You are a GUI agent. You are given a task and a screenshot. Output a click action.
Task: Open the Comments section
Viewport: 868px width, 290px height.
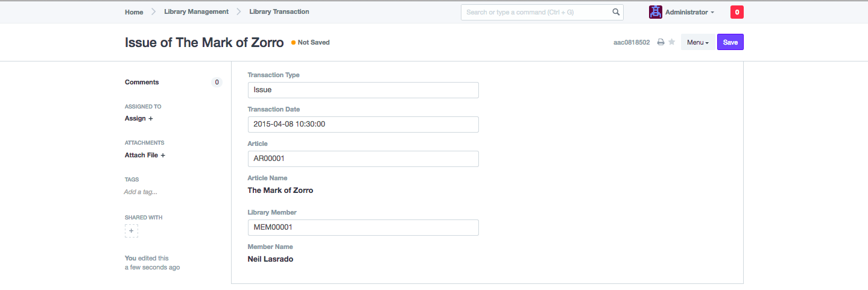[142, 82]
